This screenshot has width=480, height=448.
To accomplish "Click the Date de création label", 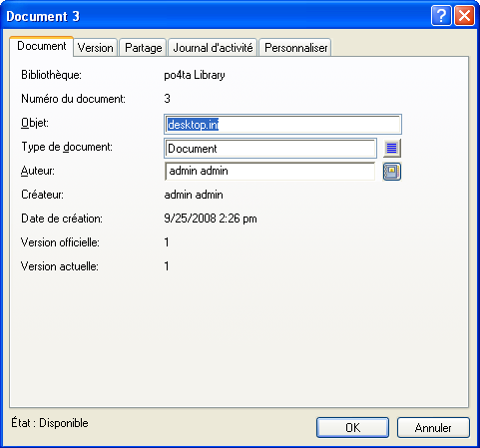I will point(62,219).
